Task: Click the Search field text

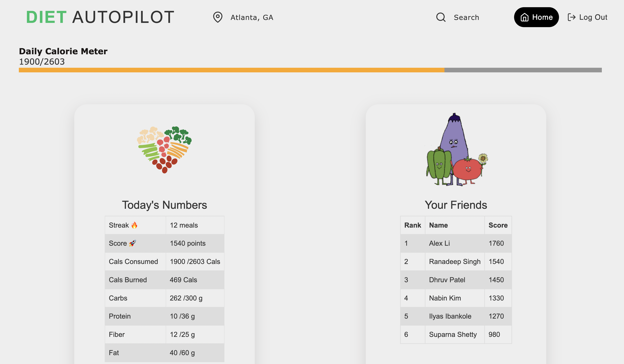Action: (466, 18)
